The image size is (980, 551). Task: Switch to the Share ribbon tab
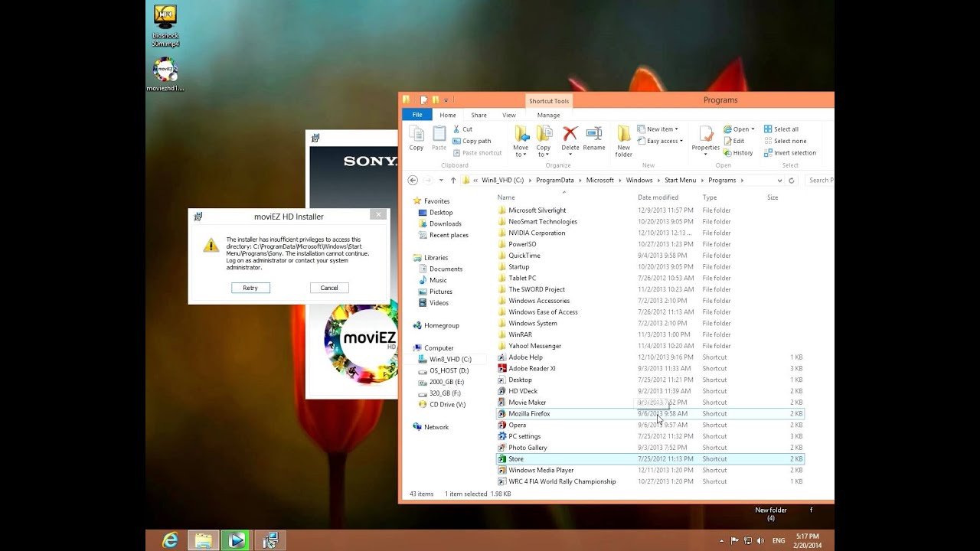coord(479,115)
